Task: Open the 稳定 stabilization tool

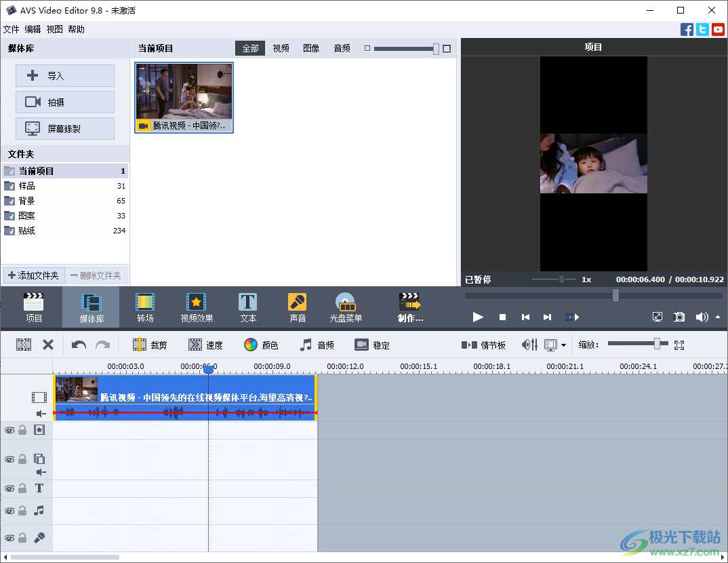Action: tap(372, 345)
